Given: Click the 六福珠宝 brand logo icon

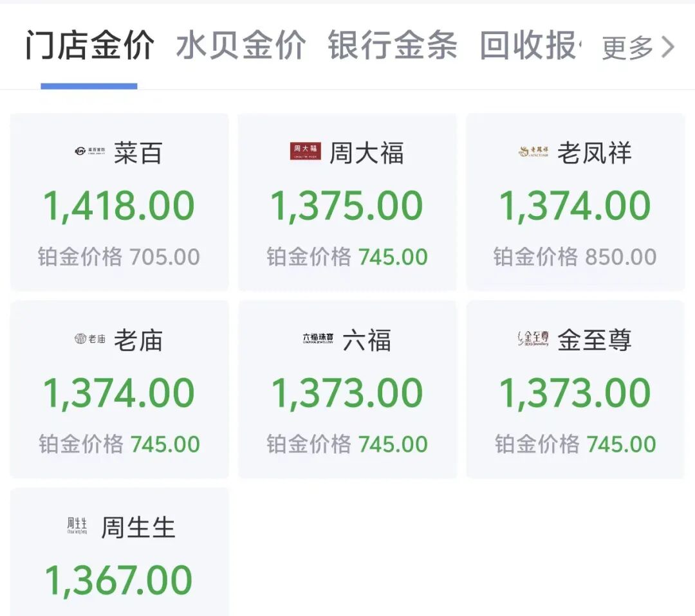Looking at the screenshot, I should coord(318,339).
